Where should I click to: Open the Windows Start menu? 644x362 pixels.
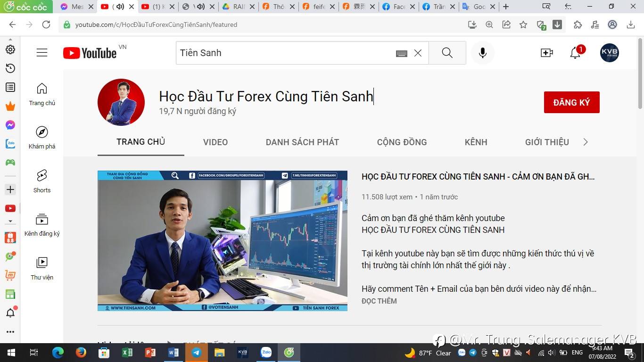coord(11,353)
